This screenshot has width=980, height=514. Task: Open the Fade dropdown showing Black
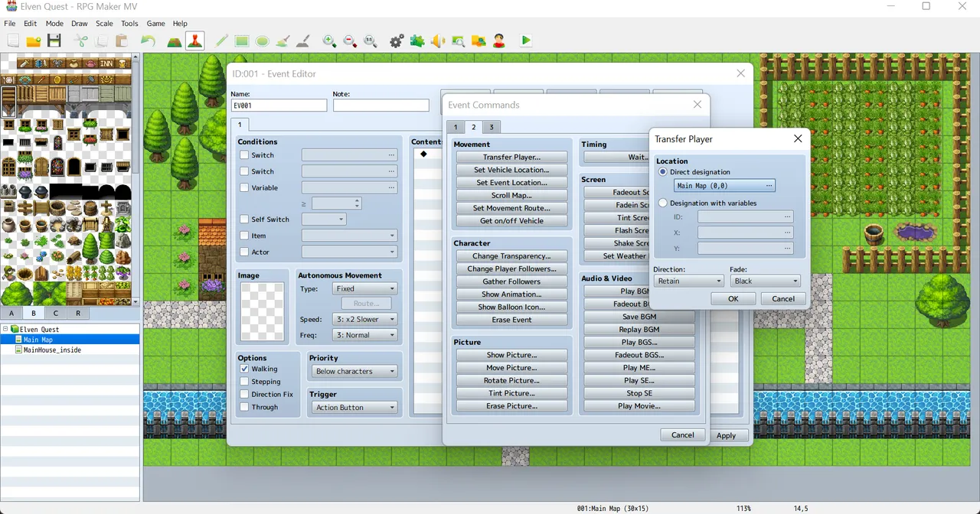pos(765,281)
